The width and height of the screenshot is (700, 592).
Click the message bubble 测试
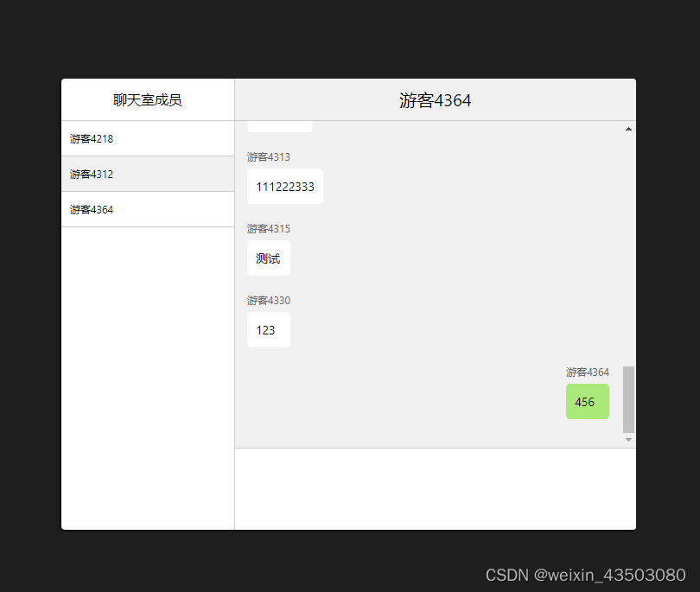tap(269, 258)
